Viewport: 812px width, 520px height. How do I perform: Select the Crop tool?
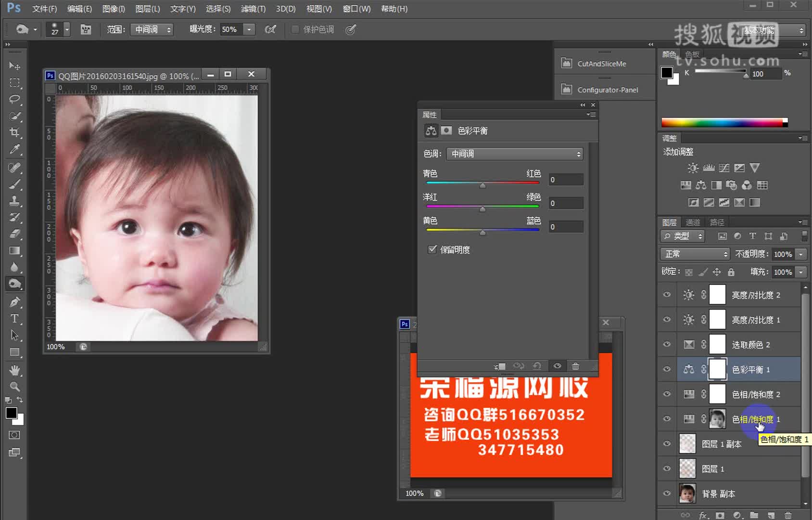point(14,132)
